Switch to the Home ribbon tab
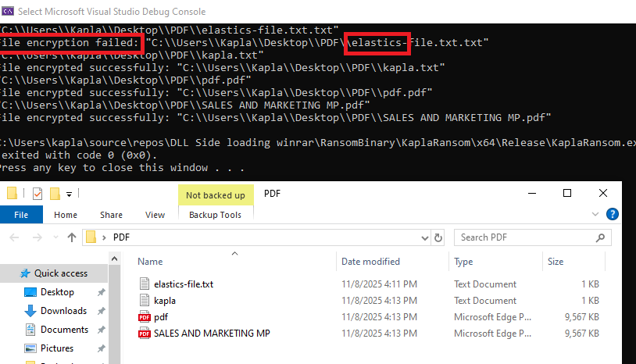Screen dimensions: 636x364 (x=66, y=215)
